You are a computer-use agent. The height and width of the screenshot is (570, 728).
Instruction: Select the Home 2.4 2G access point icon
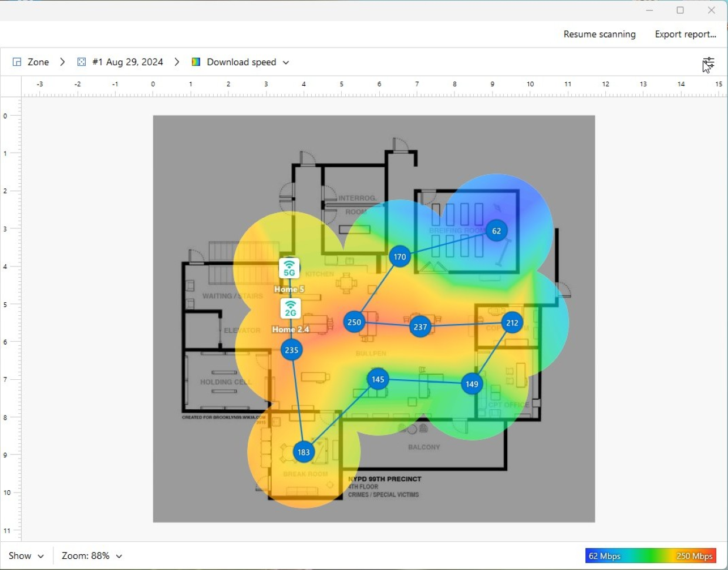[290, 308]
